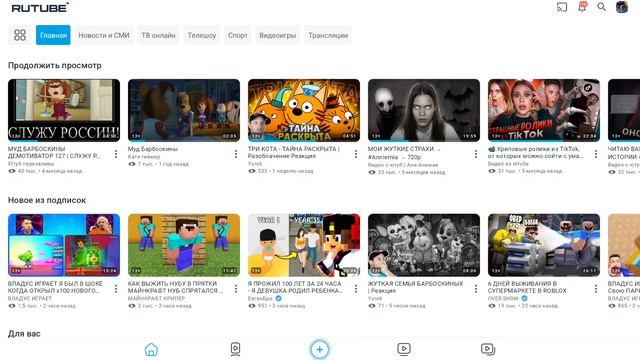The width and height of the screenshot is (640, 360).
Task: Open channel МАЙНКРАФТ КРИПЕР
Action: coord(157,298)
